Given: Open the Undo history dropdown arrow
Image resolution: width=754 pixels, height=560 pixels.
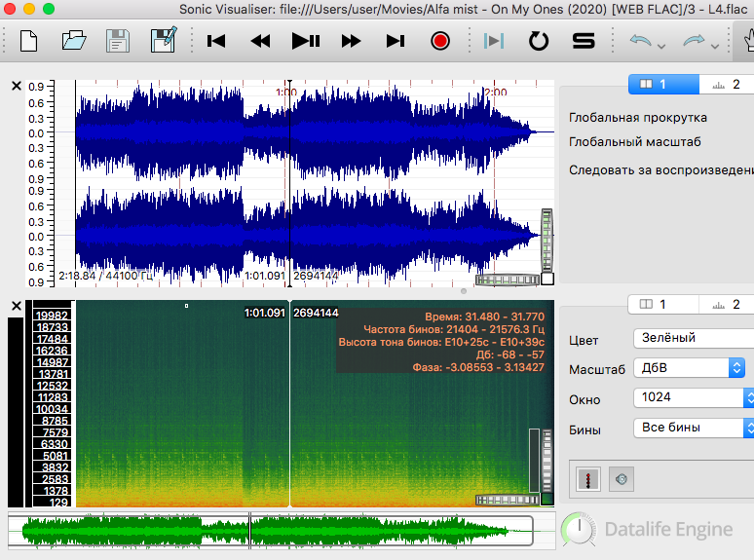Looking at the screenshot, I should point(661,46).
